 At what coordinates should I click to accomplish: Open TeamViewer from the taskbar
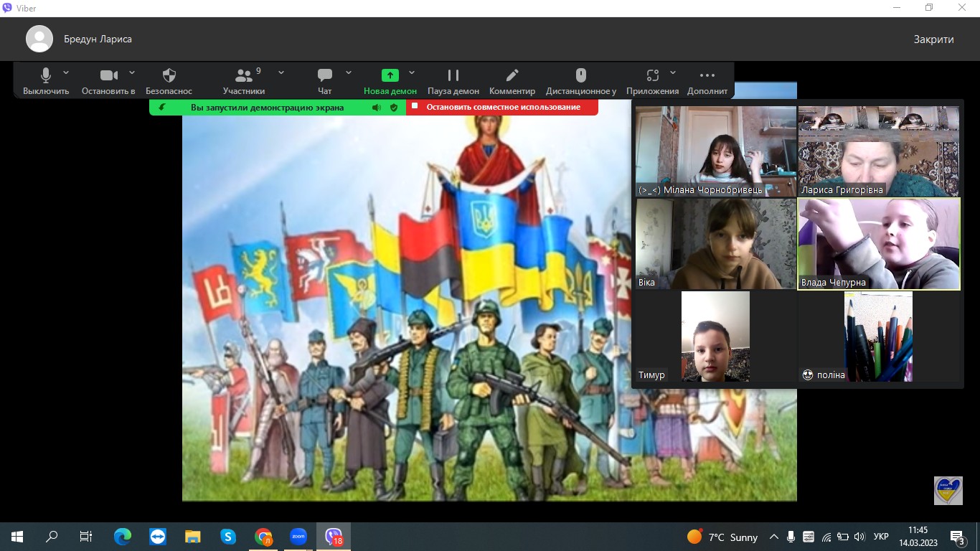point(158,537)
